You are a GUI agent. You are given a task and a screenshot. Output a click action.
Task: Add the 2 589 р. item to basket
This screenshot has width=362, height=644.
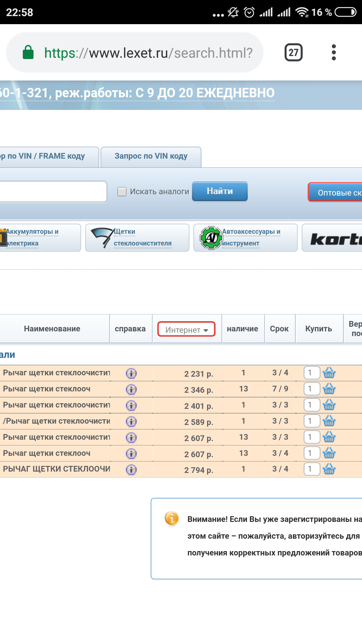[x=329, y=421]
